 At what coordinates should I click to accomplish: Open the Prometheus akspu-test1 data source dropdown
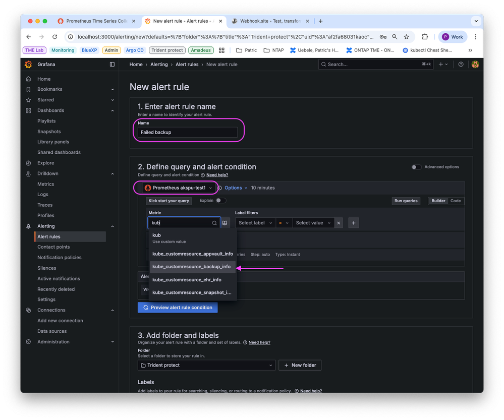(x=179, y=188)
